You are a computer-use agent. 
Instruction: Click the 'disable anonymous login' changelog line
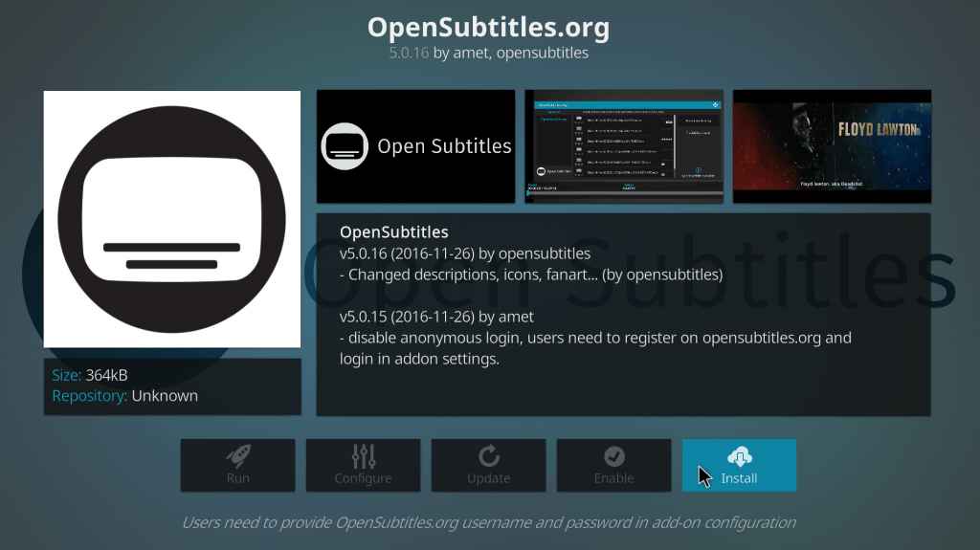click(595, 348)
